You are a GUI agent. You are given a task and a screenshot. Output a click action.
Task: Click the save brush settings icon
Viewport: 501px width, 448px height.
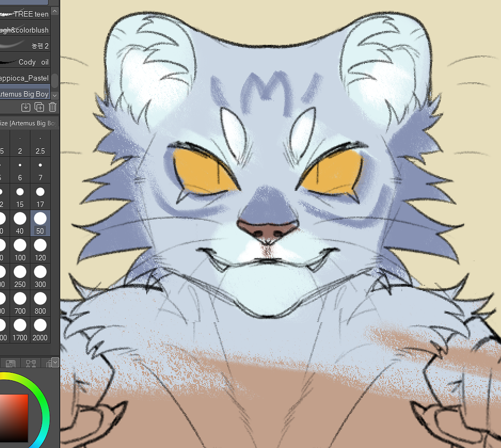(x=26, y=107)
